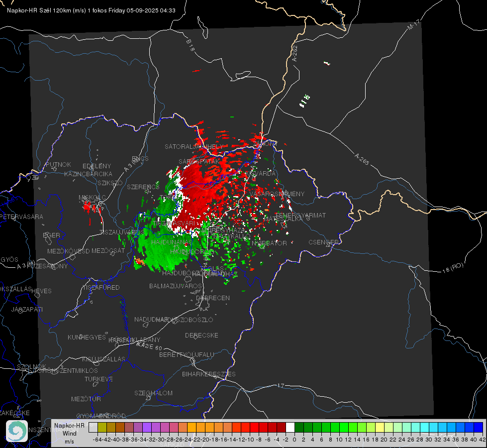Click the M-17 road label

coord(413,24)
